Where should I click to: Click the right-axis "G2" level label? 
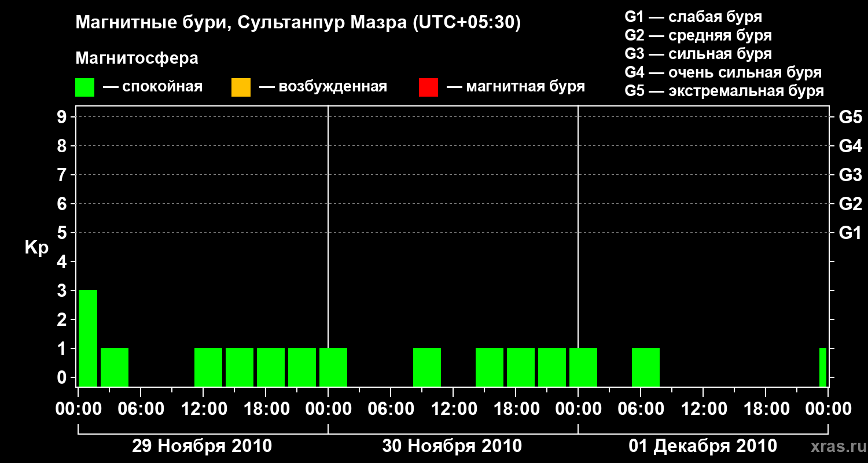850,204
